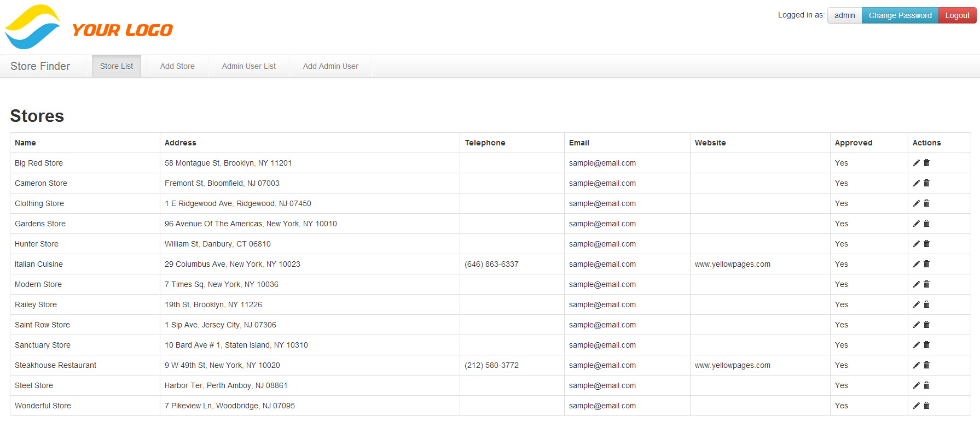Edit the Gardens Store entry

[917, 224]
